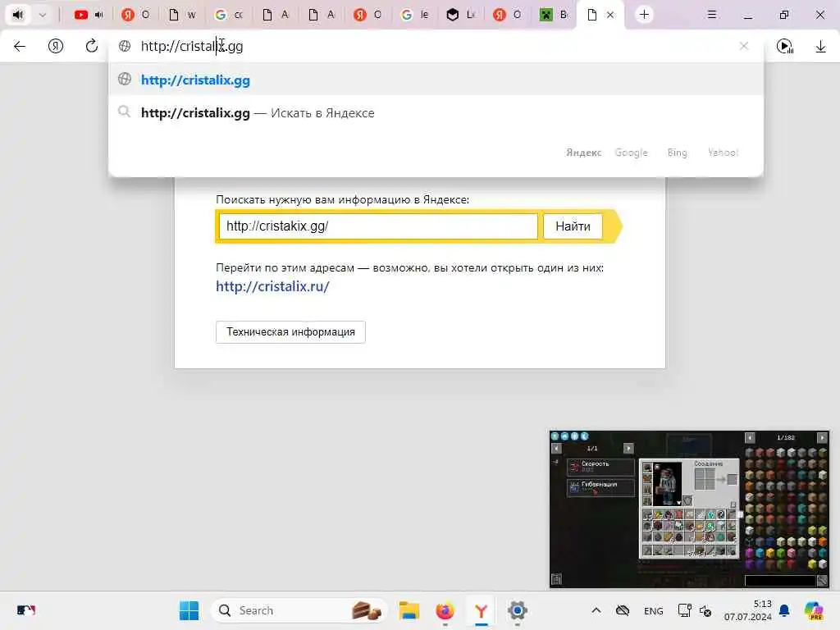Go back to the previous page
The image size is (840, 630).
(20, 46)
